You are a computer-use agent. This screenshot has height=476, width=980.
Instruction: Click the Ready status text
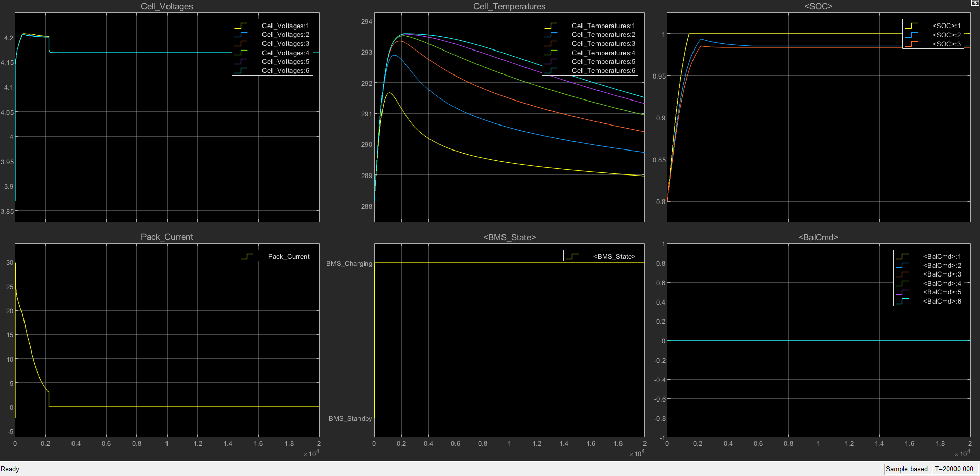(10, 469)
